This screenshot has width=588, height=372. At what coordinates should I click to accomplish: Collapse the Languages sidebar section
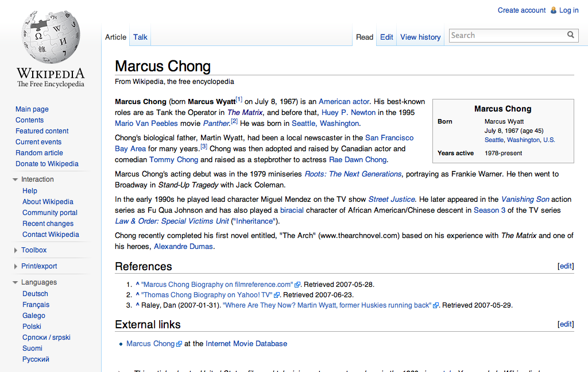(16, 282)
